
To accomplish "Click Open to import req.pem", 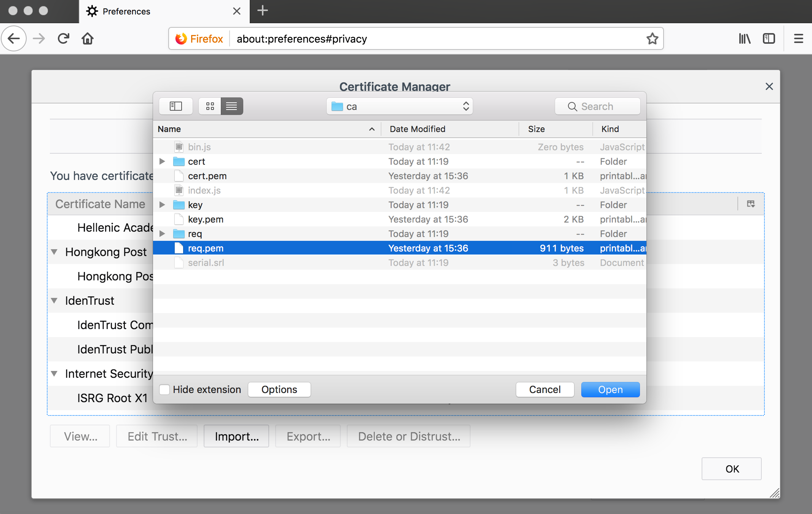I will pyautogui.click(x=610, y=390).
